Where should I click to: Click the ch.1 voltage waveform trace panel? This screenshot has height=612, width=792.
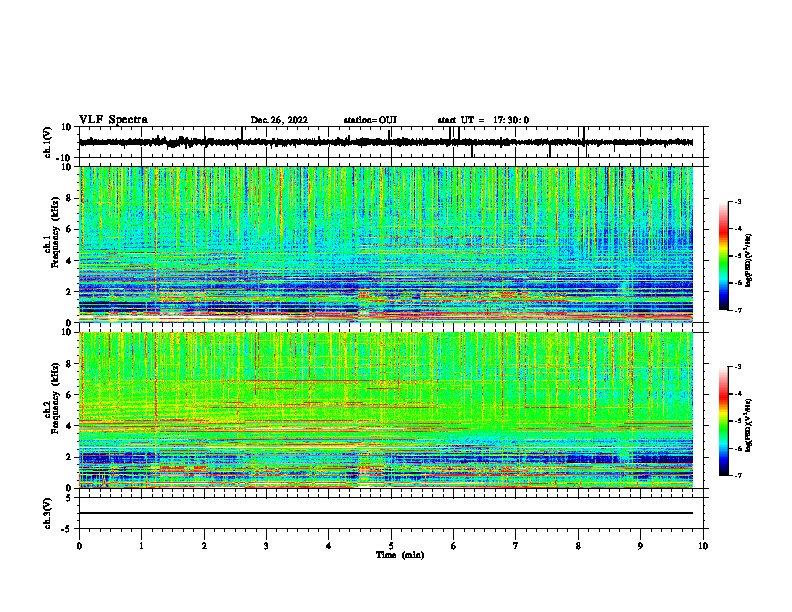(393, 142)
